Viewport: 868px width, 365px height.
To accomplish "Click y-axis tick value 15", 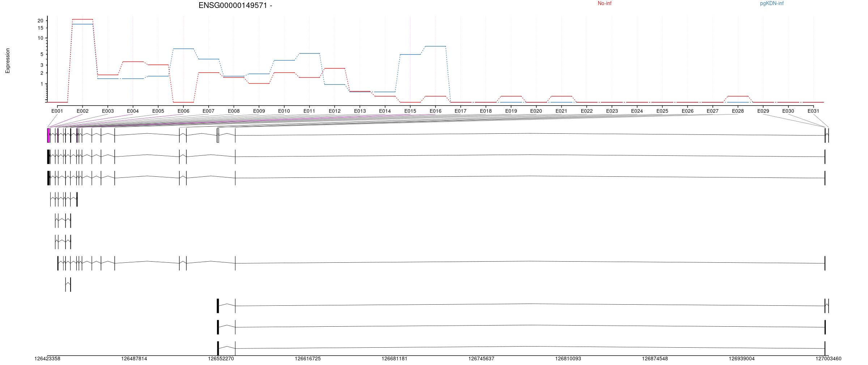I will (40, 28).
